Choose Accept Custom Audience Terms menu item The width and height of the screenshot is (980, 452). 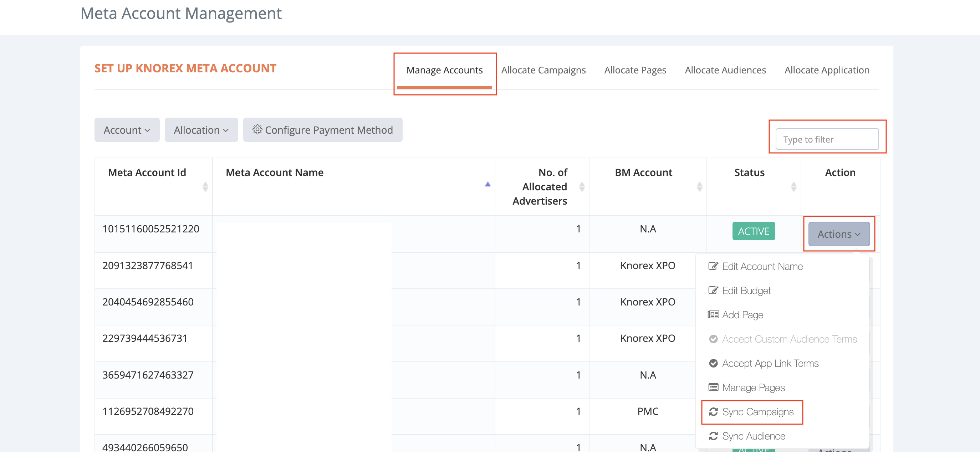(x=789, y=339)
